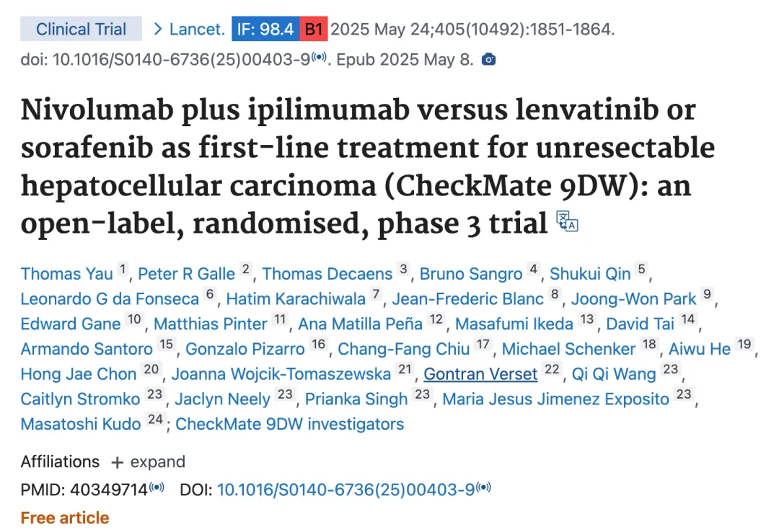Open author Gontran Verset link

click(480, 374)
